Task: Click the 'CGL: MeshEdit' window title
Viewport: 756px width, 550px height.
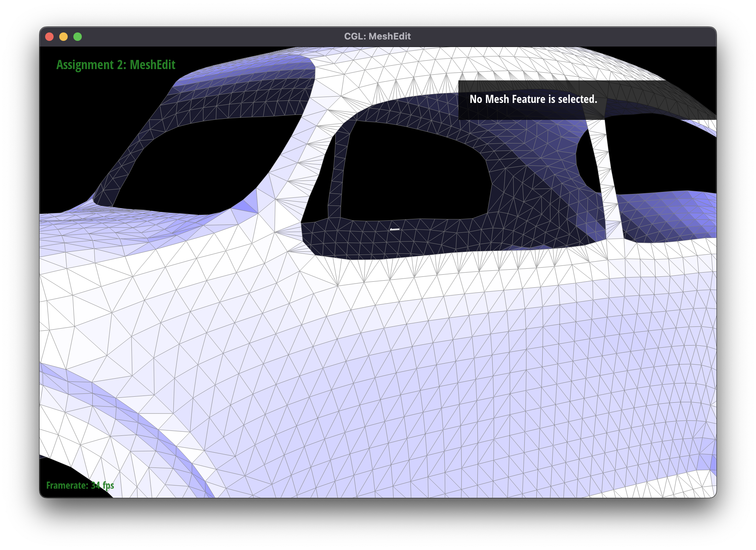Action: point(377,36)
